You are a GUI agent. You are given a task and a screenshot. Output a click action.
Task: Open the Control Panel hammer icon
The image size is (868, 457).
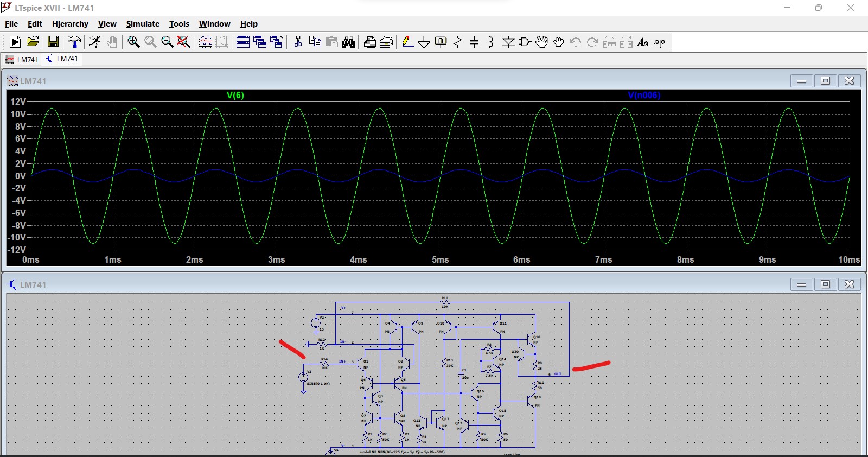tap(74, 42)
